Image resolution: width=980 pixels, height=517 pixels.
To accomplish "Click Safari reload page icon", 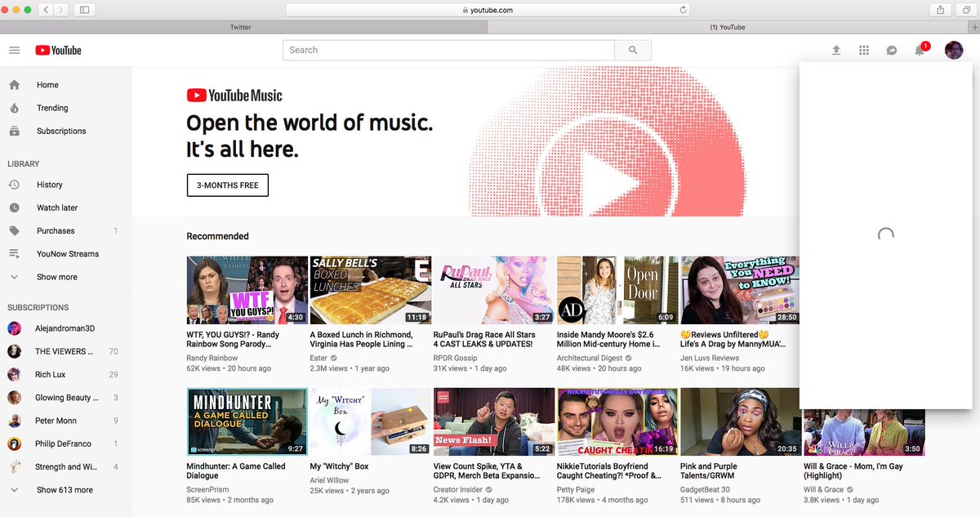I will [684, 10].
